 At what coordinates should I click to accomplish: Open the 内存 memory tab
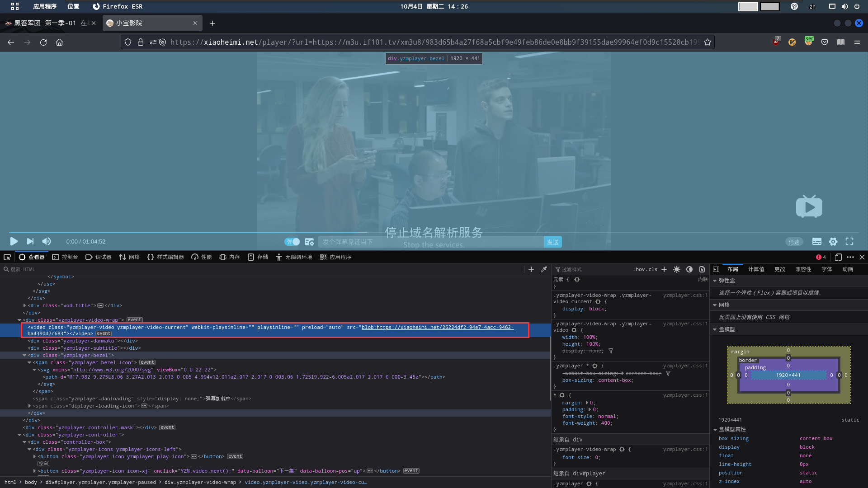[x=230, y=257]
